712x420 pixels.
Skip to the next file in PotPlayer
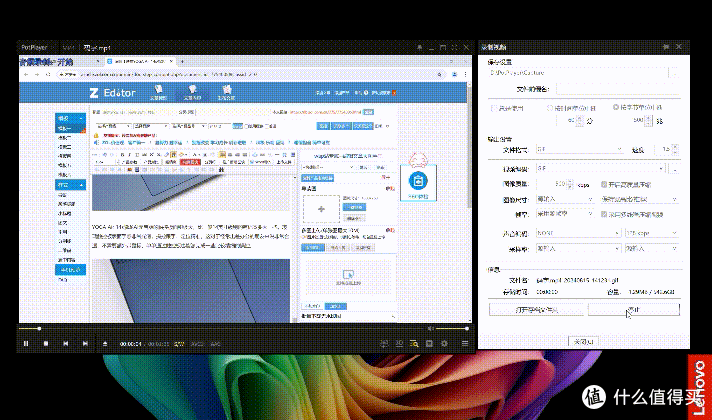coord(85,344)
